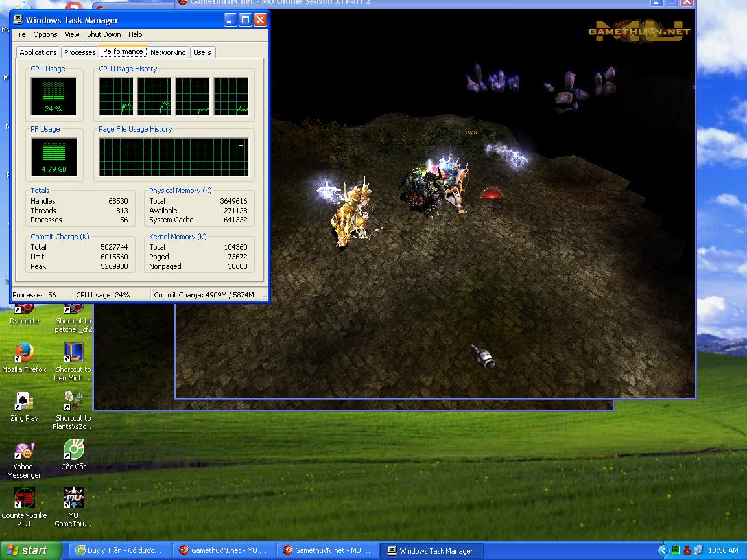The image size is (747, 560).
Task: Click the Page File Usage History graph
Action: pyautogui.click(x=173, y=157)
